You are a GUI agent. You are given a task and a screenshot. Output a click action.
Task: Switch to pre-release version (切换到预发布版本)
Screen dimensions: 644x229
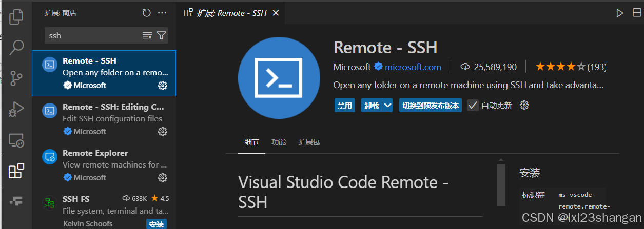pos(431,106)
